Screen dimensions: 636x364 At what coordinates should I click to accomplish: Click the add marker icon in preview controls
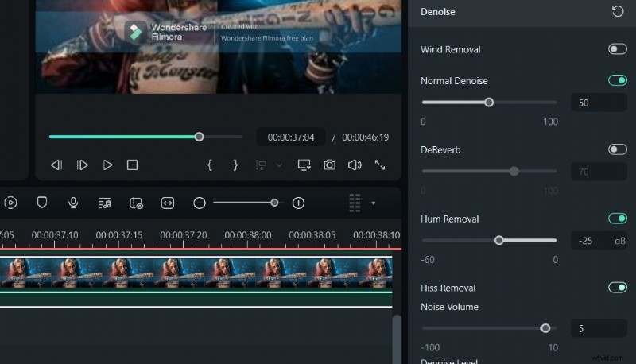261,165
